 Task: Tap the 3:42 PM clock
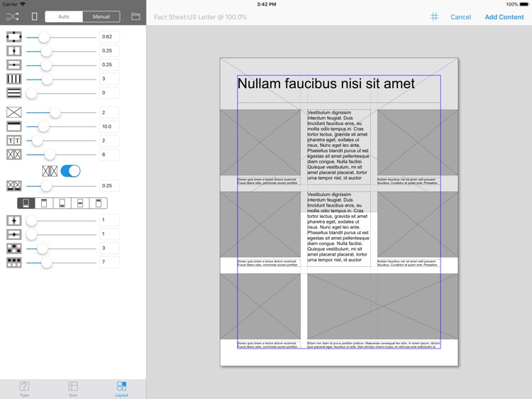coord(266,4)
